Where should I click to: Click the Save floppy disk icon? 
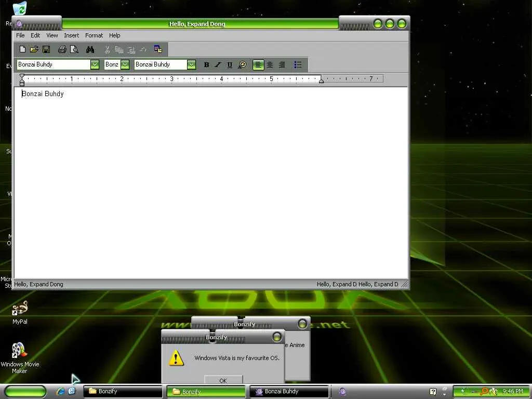pyautogui.click(x=46, y=49)
